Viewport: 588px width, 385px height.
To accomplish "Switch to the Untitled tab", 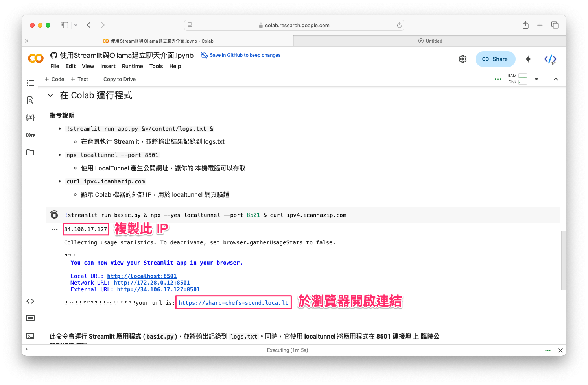I will [429, 41].
